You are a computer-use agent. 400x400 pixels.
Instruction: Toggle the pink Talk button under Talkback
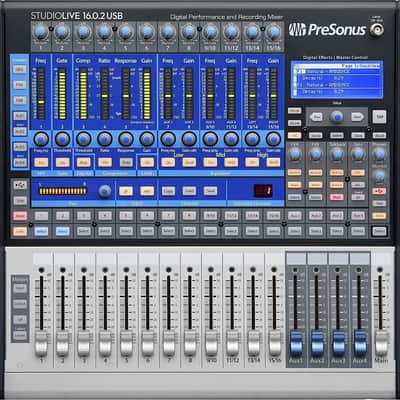[x=337, y=197]
